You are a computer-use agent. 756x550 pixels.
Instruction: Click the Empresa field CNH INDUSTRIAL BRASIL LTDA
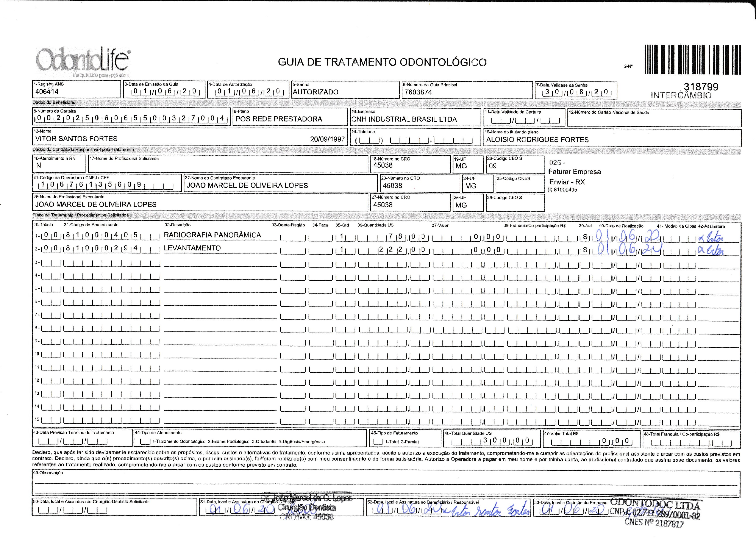pos(404,119)
